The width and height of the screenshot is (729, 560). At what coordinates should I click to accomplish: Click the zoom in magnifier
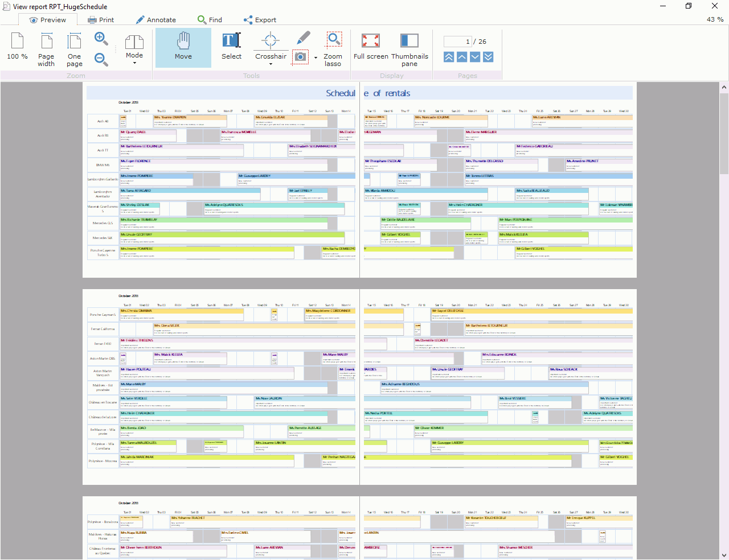101,39
